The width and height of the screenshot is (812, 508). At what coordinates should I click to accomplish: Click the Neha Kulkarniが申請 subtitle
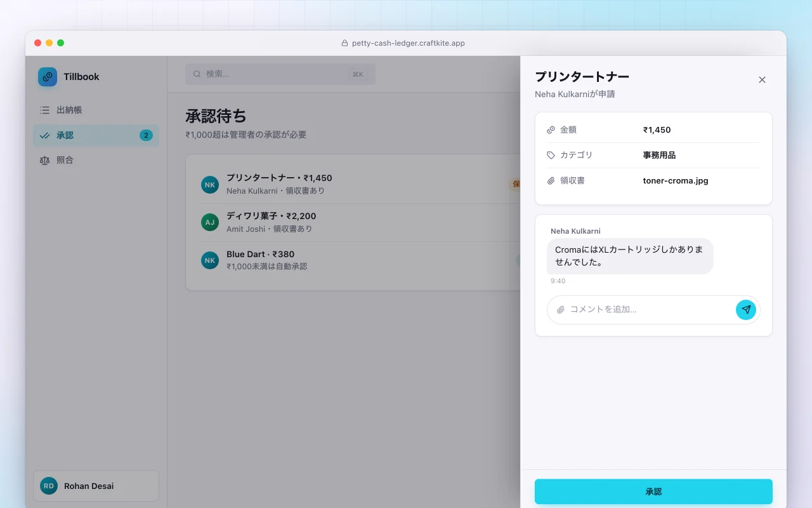point(575,94)
